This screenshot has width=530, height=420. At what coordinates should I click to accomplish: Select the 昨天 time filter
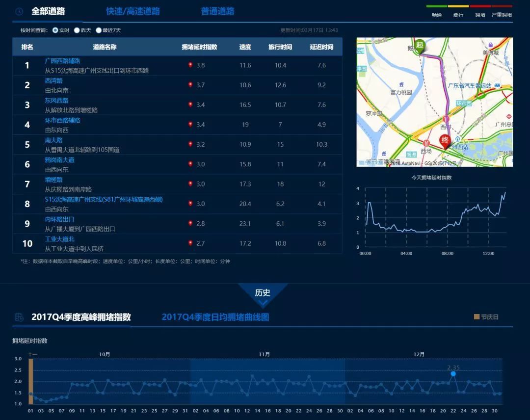point(77,30)
